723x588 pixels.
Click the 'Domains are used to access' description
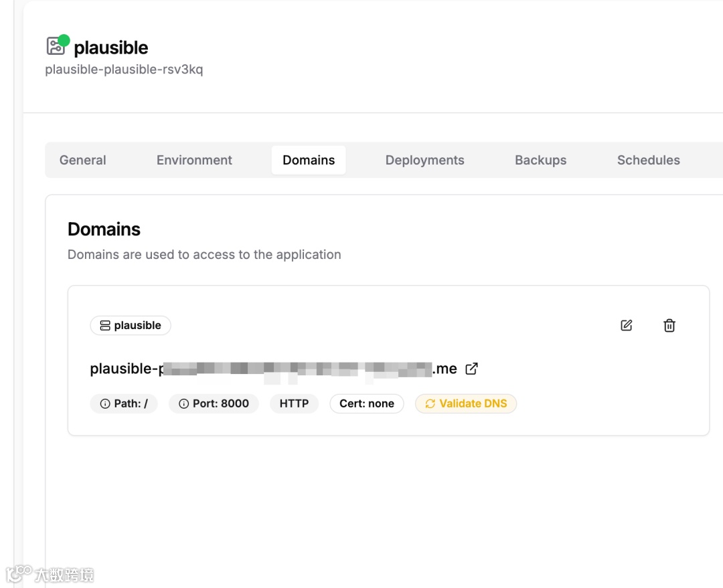coord(204,254)
